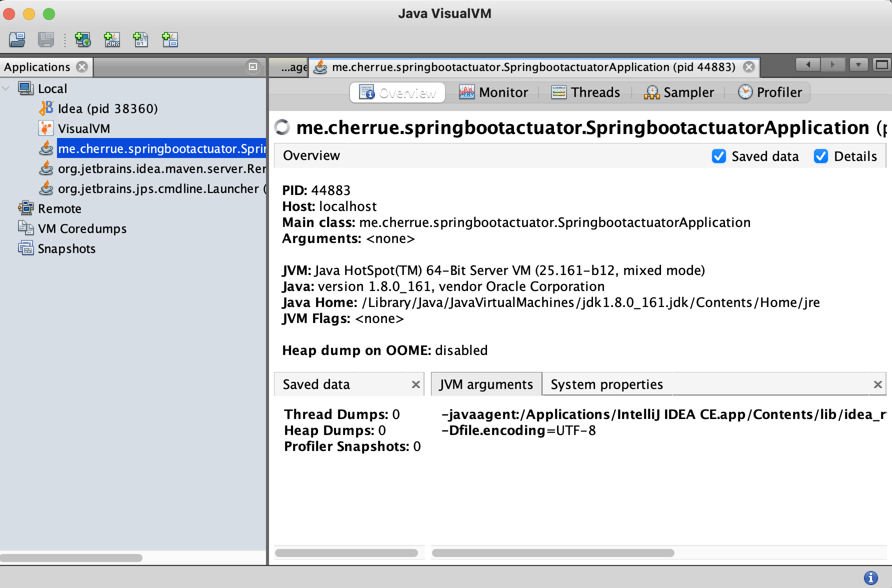Select org.jetbrains.idea.maven.server tree entry

click(162, 168)
